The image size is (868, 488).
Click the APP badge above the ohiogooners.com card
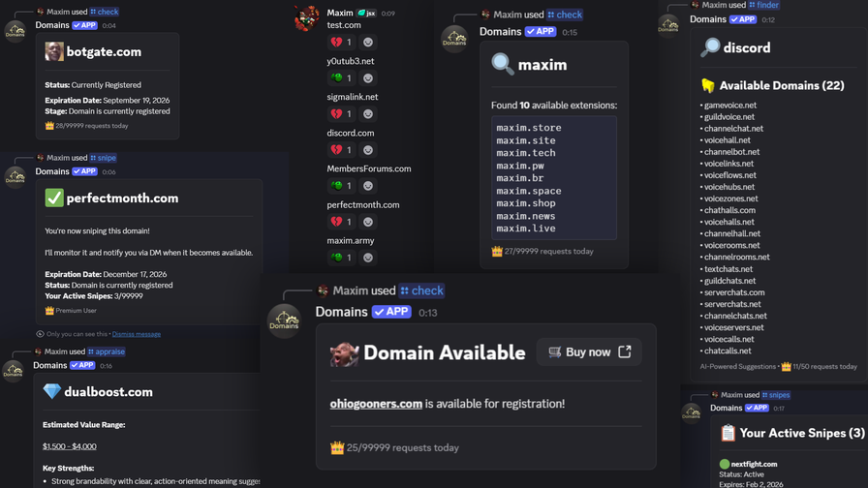(391, 312)
